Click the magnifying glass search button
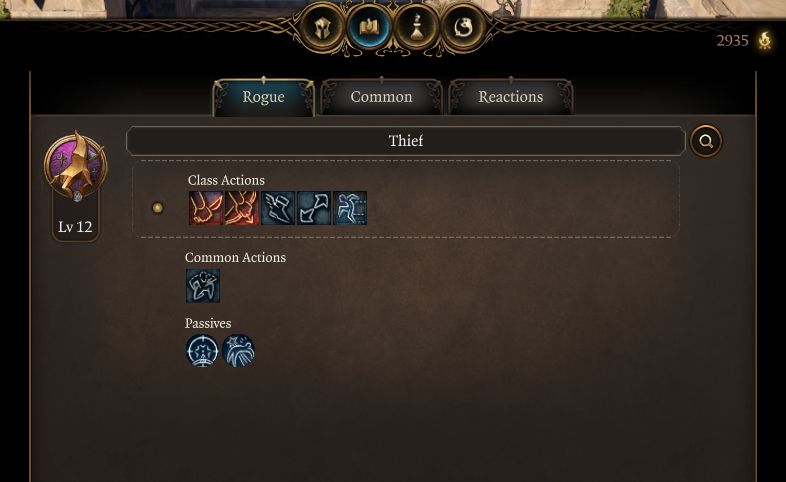Viewport: 786px width, 482px height. (x=706, y=141)
